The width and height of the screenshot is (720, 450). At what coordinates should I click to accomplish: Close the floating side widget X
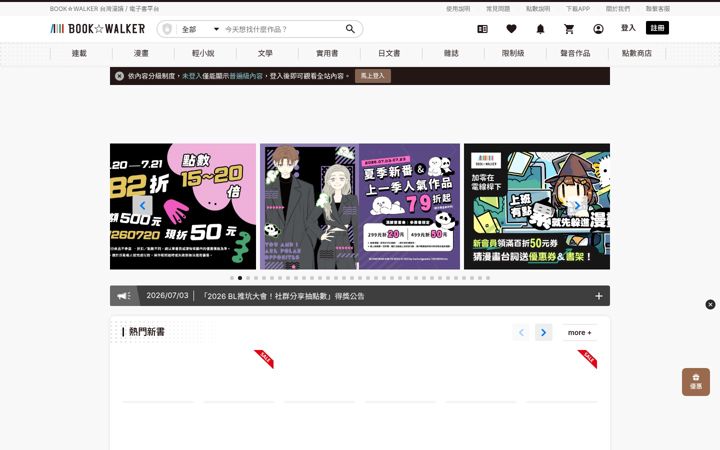(x=710, y=304)
